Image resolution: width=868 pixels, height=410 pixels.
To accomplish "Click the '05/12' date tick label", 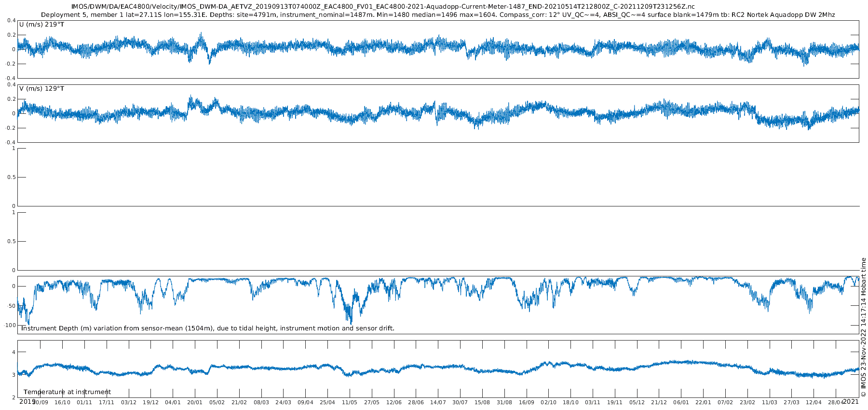I will pyautogui.click(x=637, y=402).
